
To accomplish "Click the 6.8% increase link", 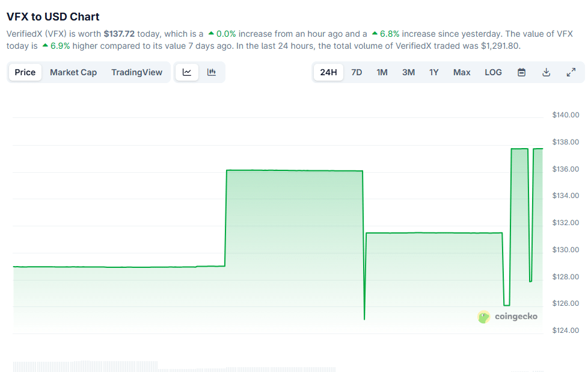I will [x=390, y=34].
